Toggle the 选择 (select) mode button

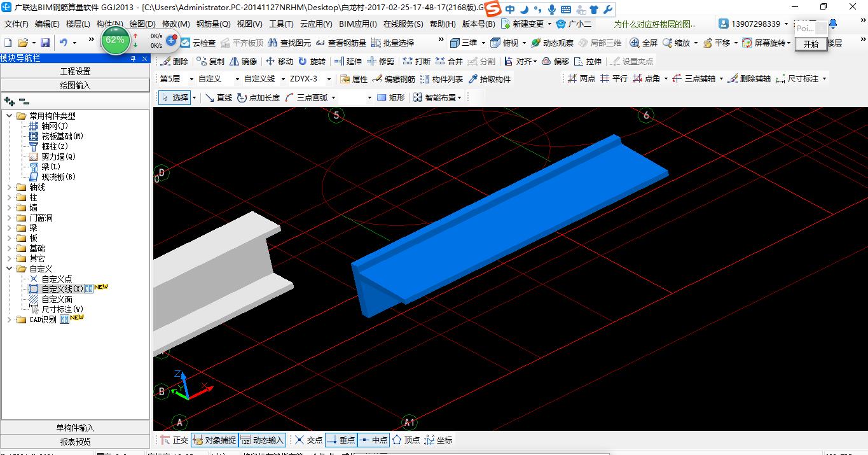pyautogui.click(x=174, y=98)
